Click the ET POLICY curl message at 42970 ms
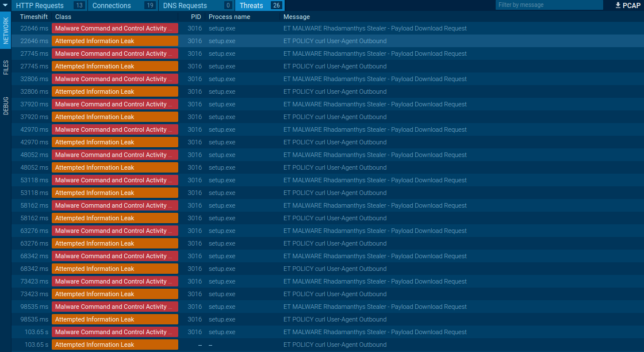Image resolution: width=644 pixels, height=352 pixels. [x=335, y=142]
